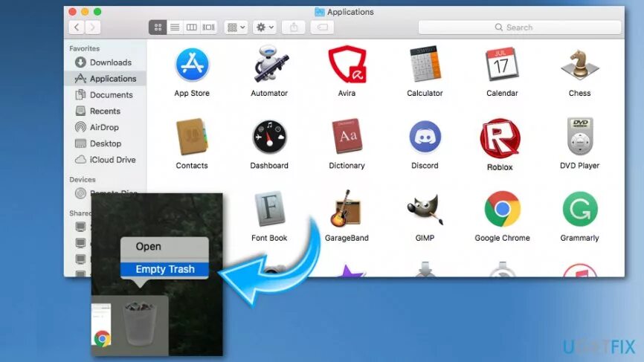Click the Finder Search field
The width and height of the screenshot is (644, 362).
pyautogui.click(x=520, y=28)
